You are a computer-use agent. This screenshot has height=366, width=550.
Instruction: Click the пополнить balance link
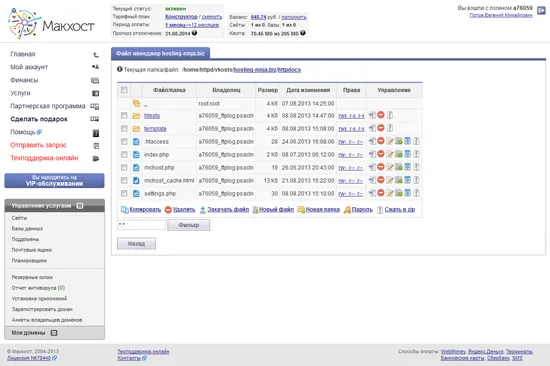pos(294,17)
